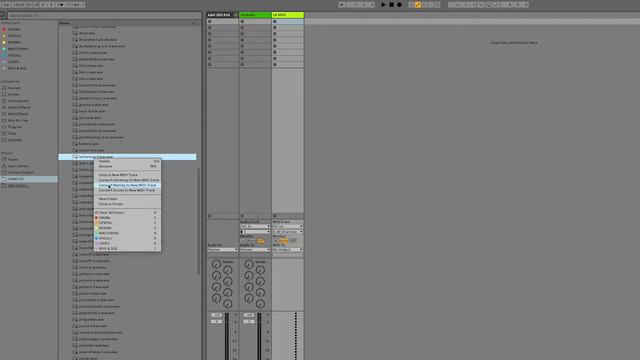Screen dimensions: 640x360
Task: Select the yellow MIXING collection
Action: [x=14, y=42]
